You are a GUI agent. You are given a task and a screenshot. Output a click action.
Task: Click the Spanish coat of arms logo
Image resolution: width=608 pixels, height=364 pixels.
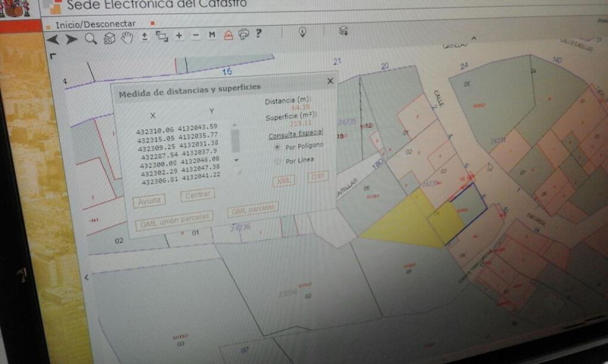pyautogui.click(x=15, y=8)
